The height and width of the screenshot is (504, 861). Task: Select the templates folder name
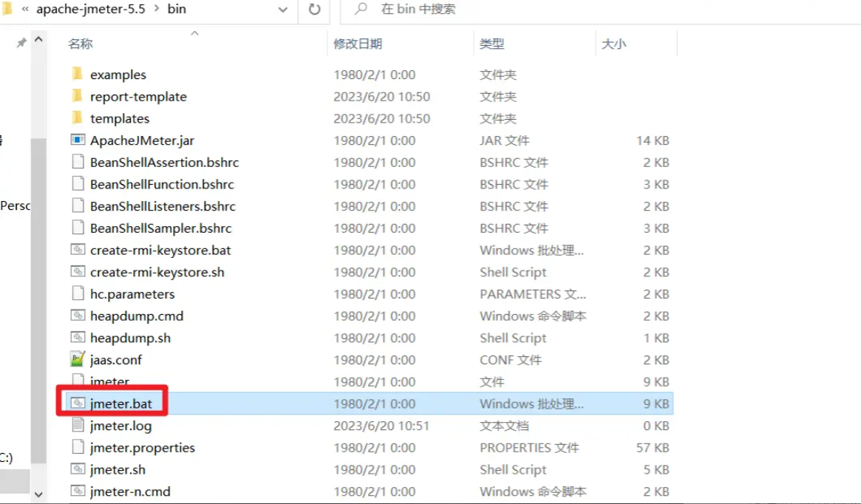coord(120,118)
